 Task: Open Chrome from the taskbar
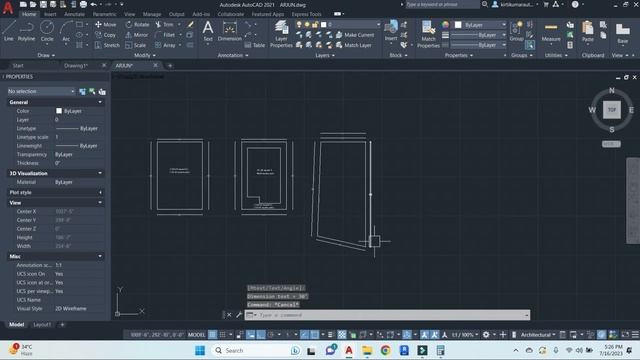(385, 350)
